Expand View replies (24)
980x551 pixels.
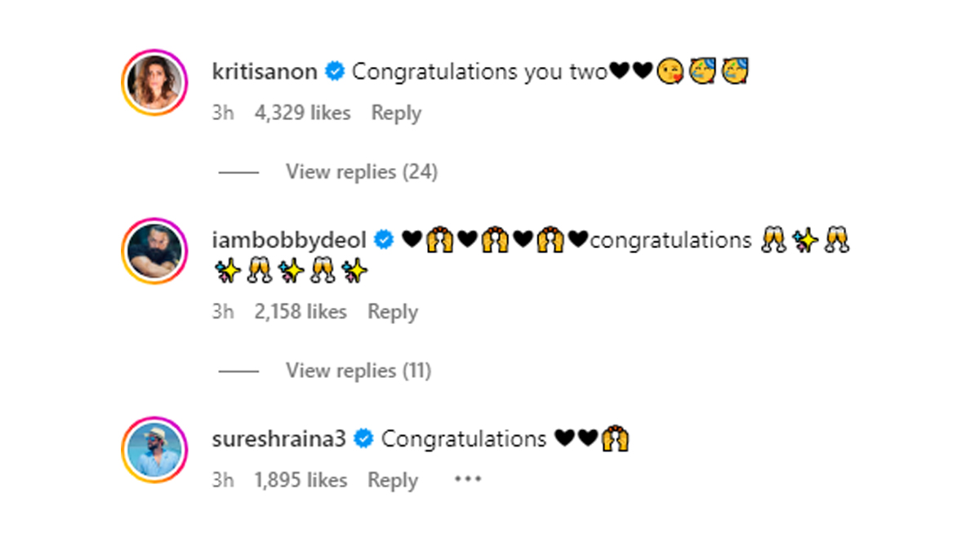[x=361, y=172]
